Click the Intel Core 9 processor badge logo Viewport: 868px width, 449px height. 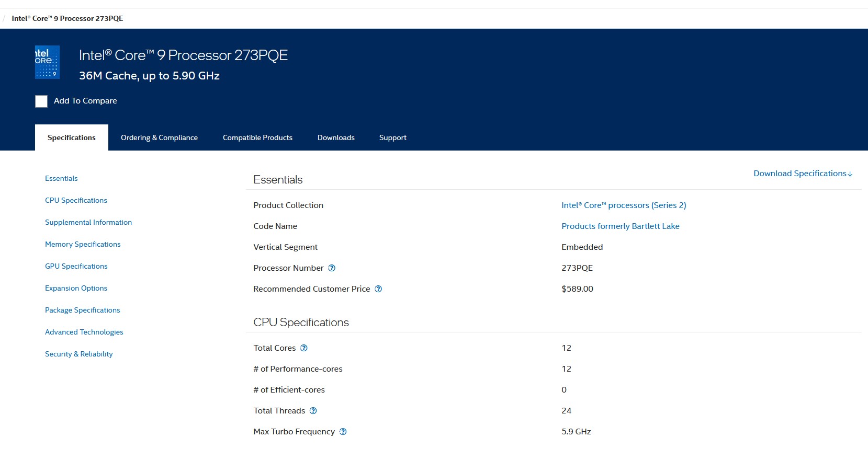[47, 62]
